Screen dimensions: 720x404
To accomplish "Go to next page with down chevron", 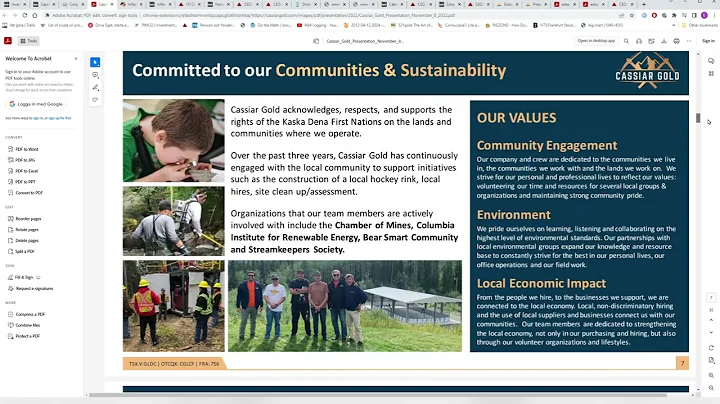I will pos(711,332).
